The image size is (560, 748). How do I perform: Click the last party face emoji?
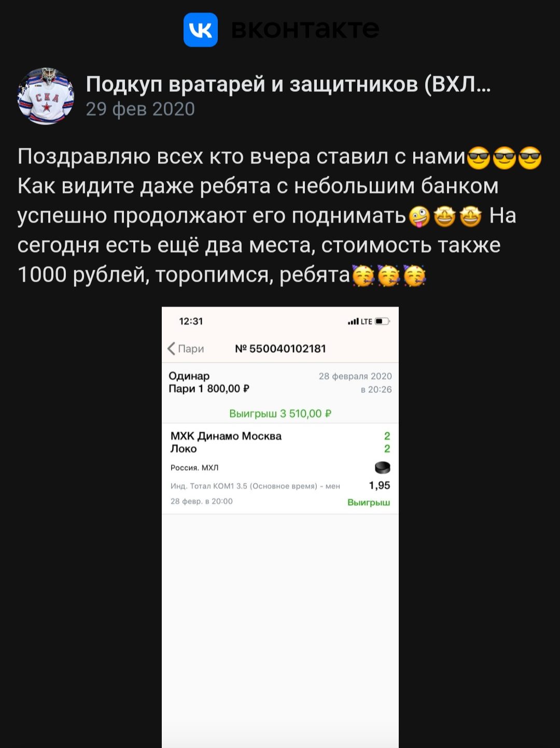point(414,275)
